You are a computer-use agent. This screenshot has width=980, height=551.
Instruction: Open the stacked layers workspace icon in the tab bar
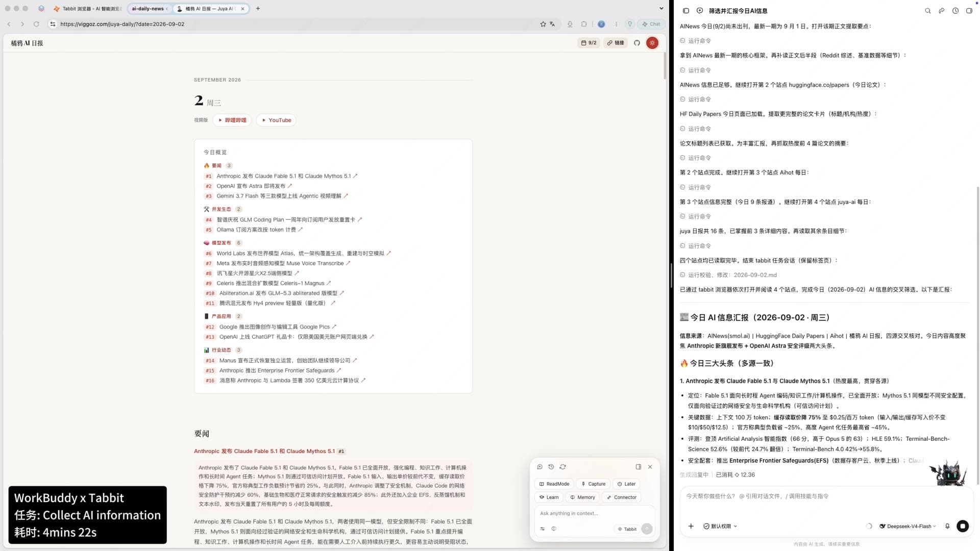[41, 9]
